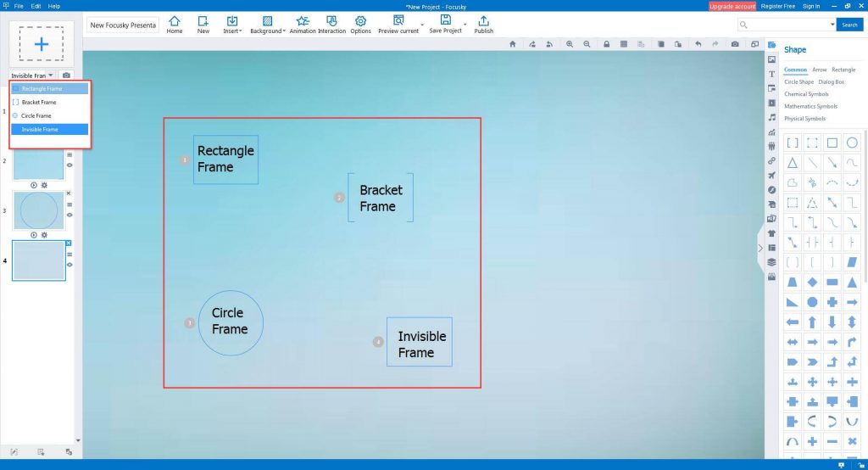Select the frame 3 circle thumbnail
Viewport: 868px width, 470px height.
coord(38,210)
